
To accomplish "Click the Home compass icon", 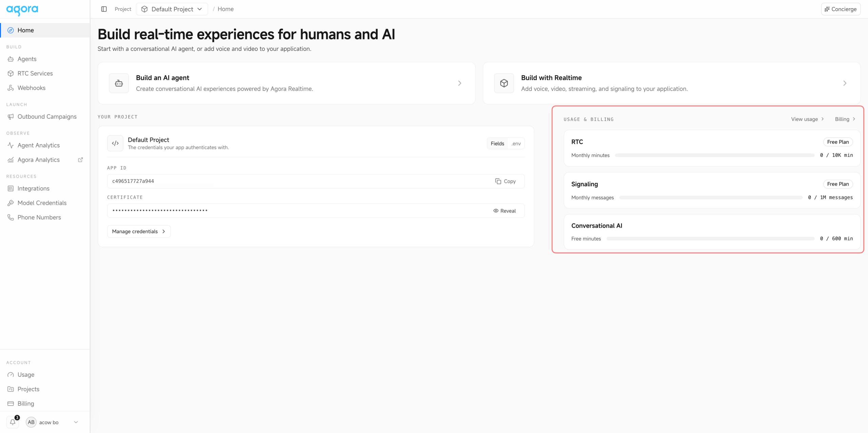I will tap(11, 30).
